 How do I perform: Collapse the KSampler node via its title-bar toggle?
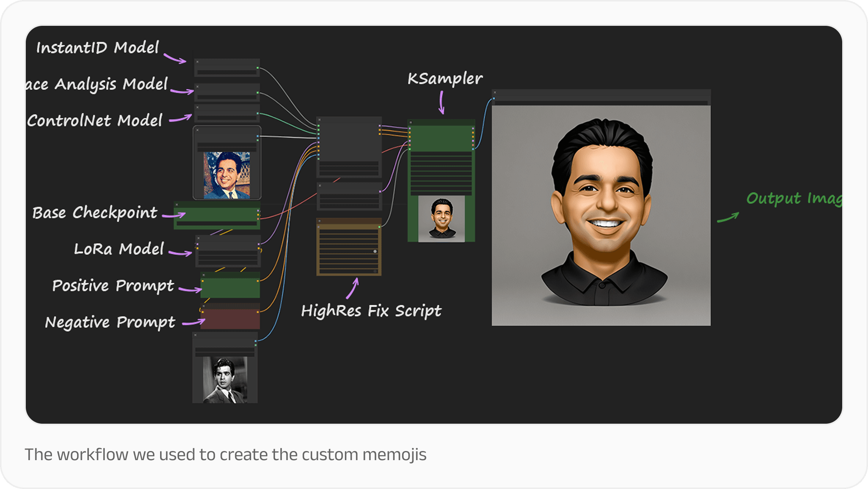coord(410,122)
